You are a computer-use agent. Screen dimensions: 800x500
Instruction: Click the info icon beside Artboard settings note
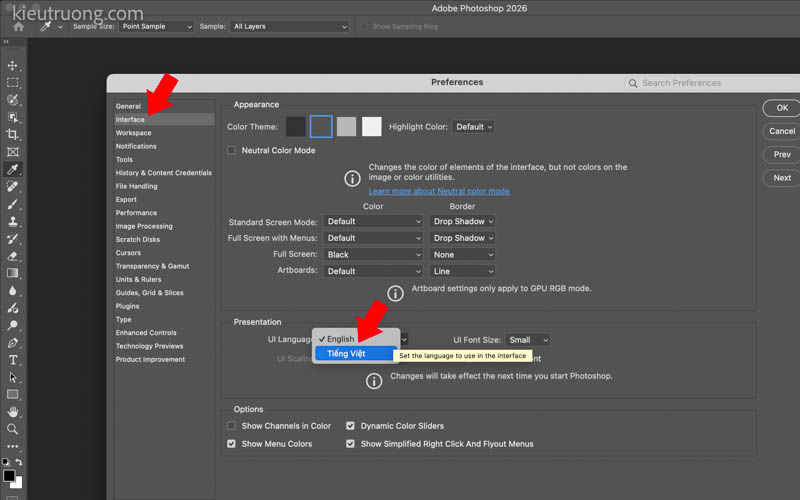[395, 293]
